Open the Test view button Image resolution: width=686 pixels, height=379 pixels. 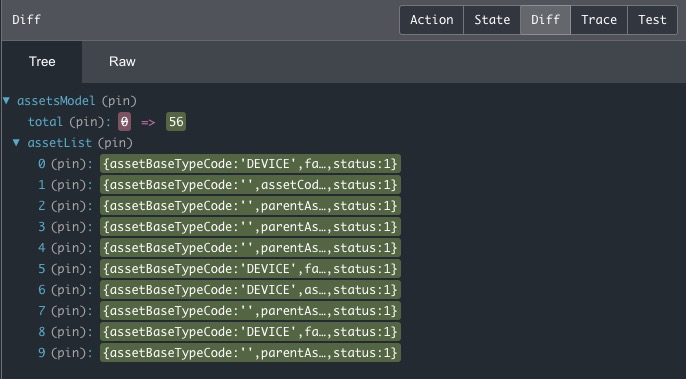click(x=652, y=20)
